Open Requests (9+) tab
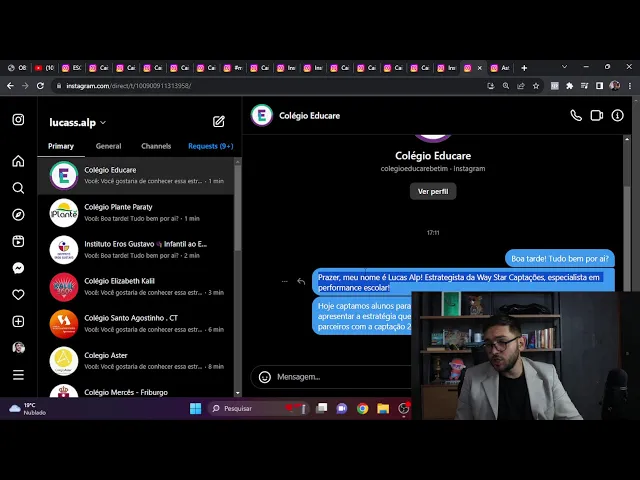 [x=211, y=146]
